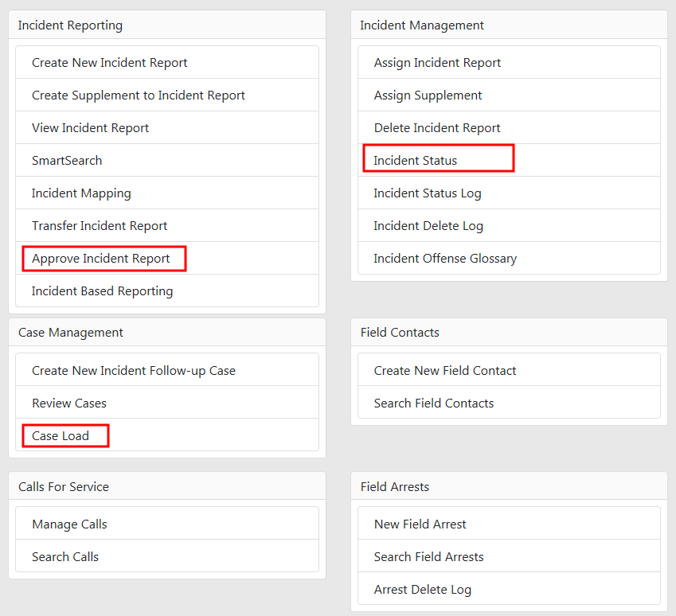The height and width of the screenshot is (616, 676).
Task: Choose Transfer Incident Report
Action: pos(100,226)
